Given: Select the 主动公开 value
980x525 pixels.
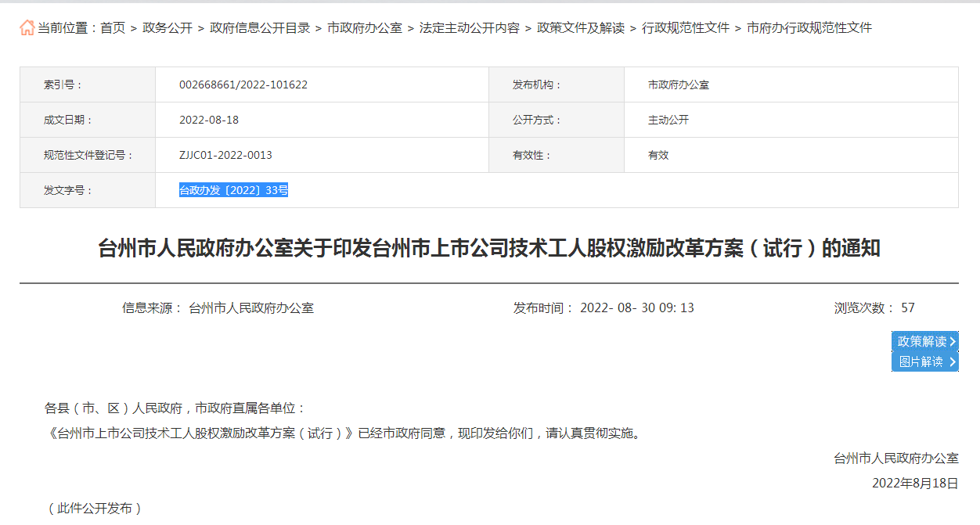Looking at the screenshot, I should pos(668,120).
